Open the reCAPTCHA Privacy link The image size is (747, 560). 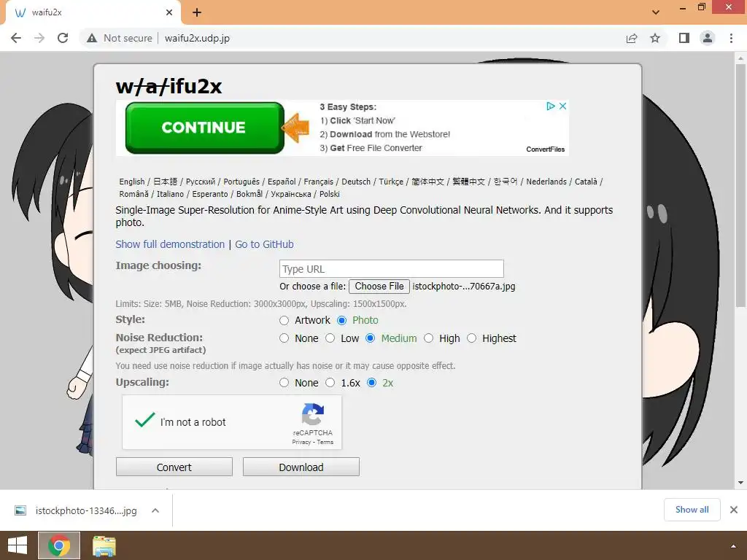click(301, 442)
